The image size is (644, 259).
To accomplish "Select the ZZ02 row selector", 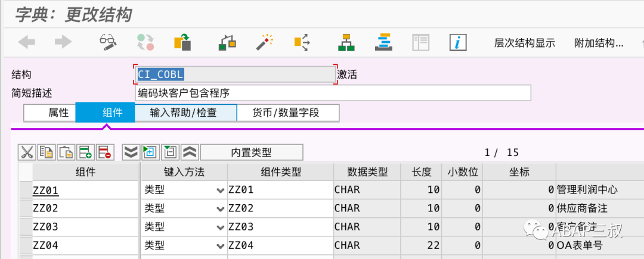I will point(26,208).
